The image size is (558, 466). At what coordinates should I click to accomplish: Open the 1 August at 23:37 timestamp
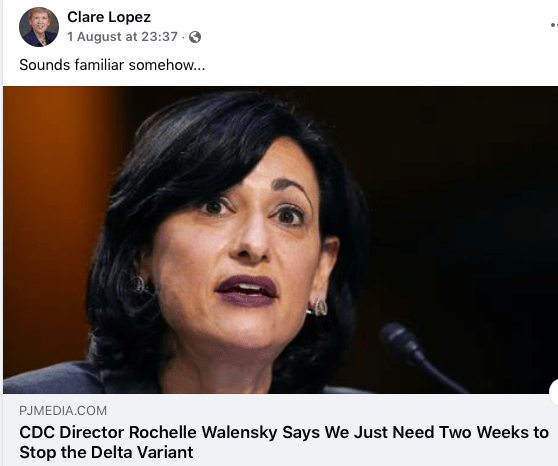[122, 37]
